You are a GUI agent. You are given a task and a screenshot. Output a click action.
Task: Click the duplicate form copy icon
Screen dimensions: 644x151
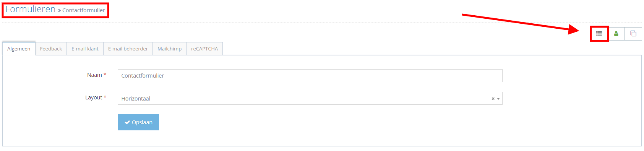point(633,34)
